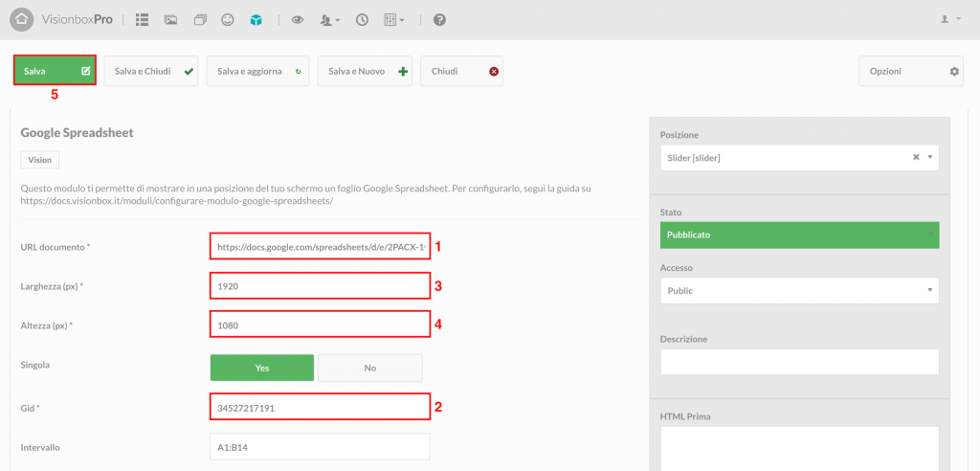This screenshot has height=471, width=980.
Task: Set Singola to Yes
Action: pos(262,368)
